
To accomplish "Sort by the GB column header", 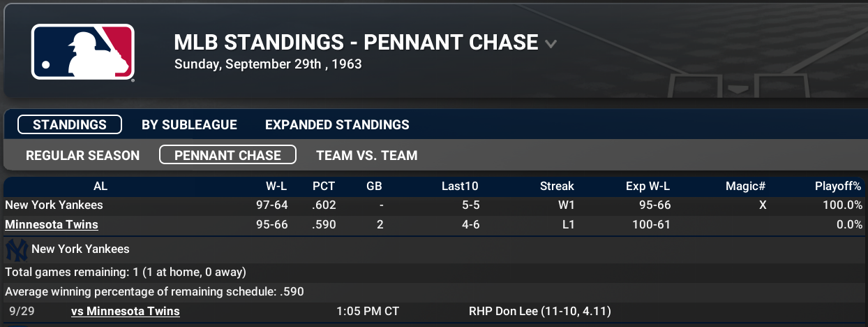I will pyautogui.click(x=374, y=186).
